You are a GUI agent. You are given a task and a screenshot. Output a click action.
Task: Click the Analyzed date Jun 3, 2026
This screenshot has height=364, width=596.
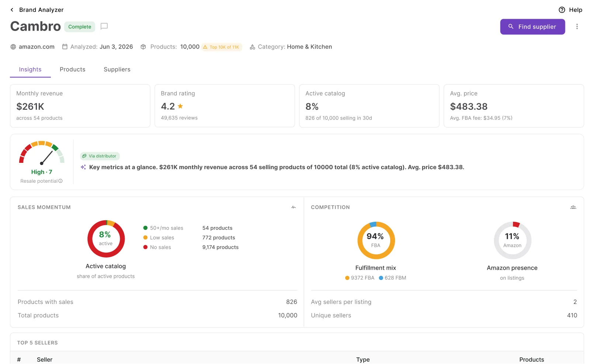pos(116,47)
